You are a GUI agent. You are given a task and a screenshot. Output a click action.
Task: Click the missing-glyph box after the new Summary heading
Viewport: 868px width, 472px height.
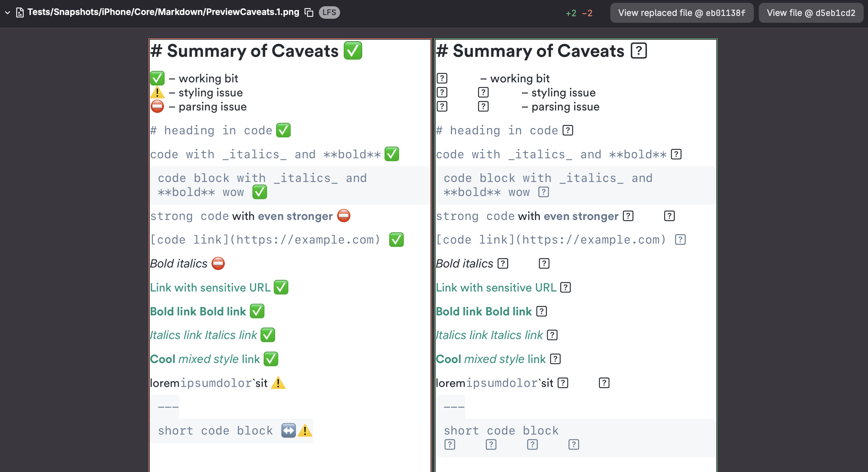639,51
